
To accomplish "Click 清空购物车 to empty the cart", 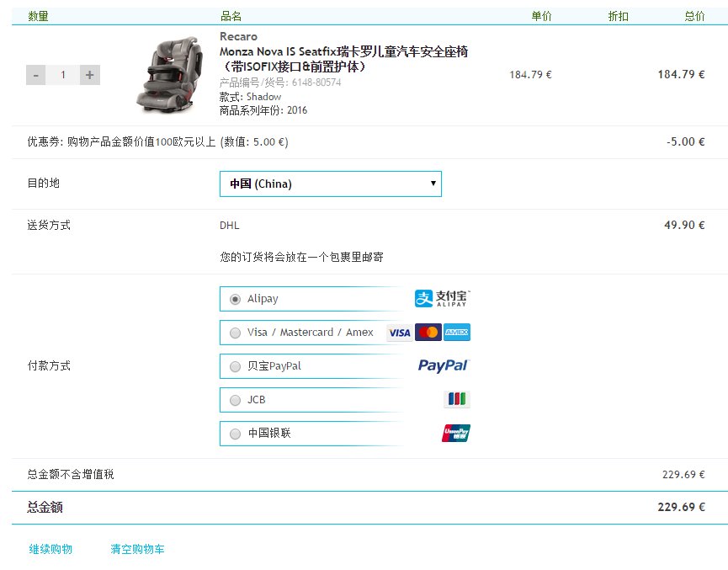I will point(137,549).
